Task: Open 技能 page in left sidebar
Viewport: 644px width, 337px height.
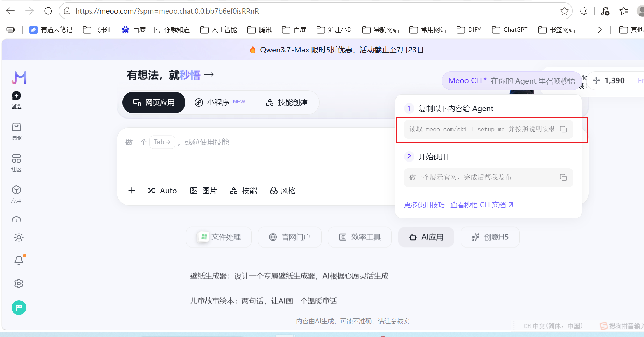Action: tap(16, 131)
